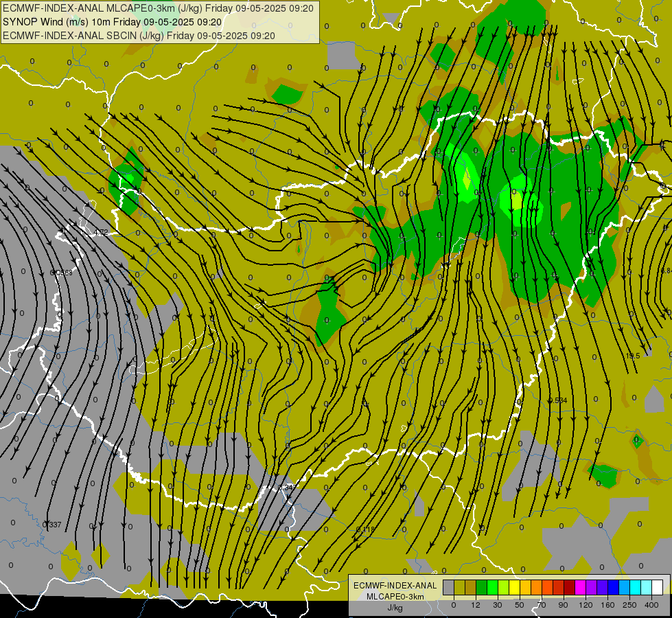Click the MLCAPE0-3km header line in the title box
The width and height of the screenshot is (672, 618).
coord(158,8)
